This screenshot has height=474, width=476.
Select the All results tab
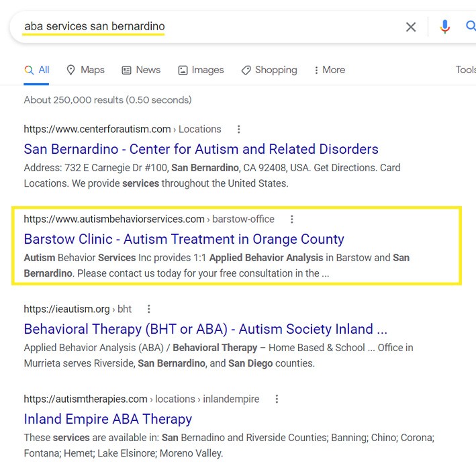click(37, 70)
